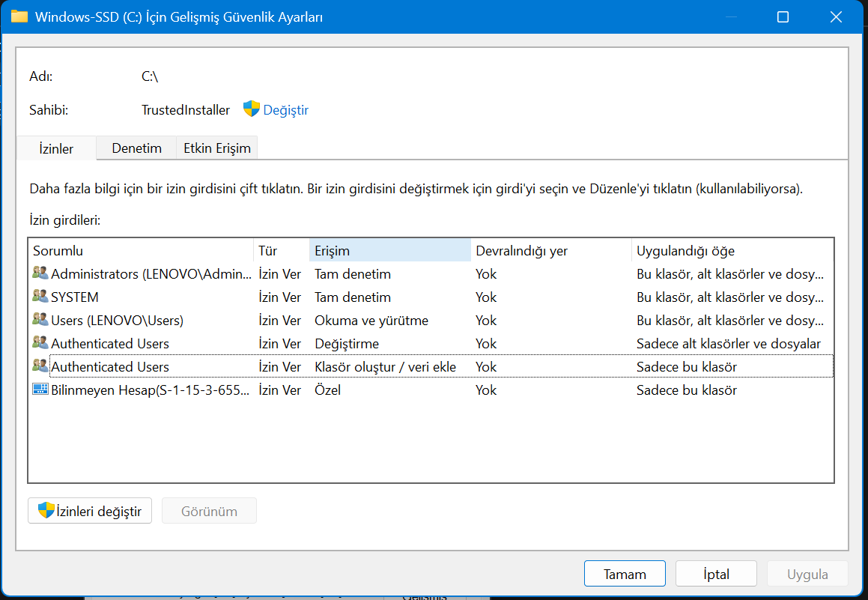Click the folder icon in the title bar
The height and width of the screenshot is (600, 868).
click(x=19, y=16)
